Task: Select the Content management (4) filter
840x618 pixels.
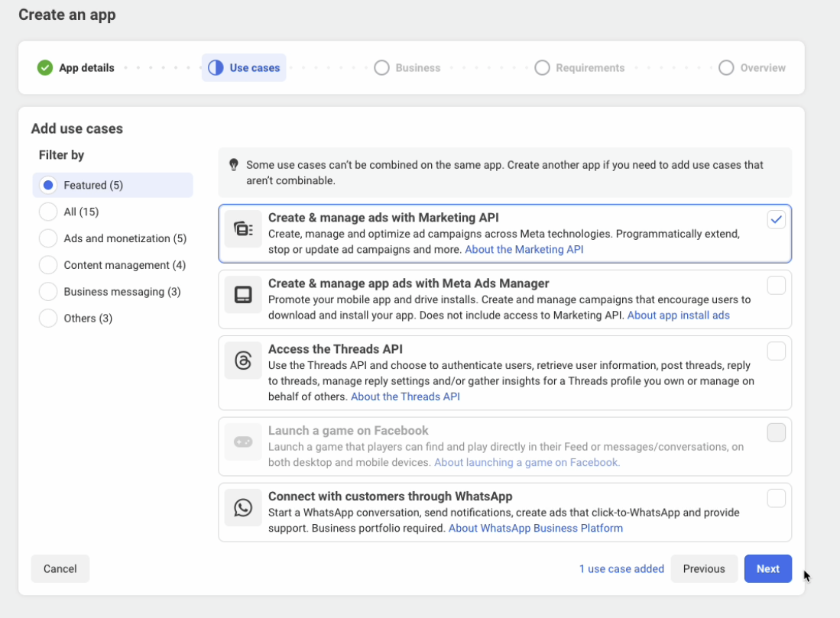Action: click(112, 265)
